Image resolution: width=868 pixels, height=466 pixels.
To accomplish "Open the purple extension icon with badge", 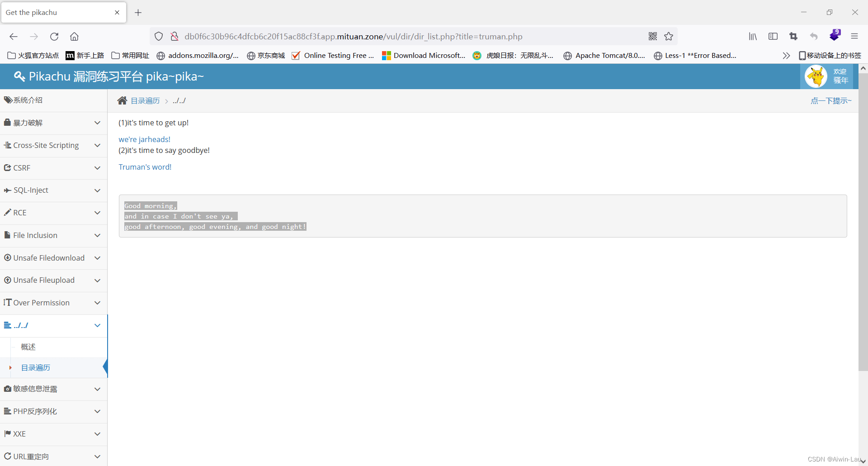I will 835,35.
